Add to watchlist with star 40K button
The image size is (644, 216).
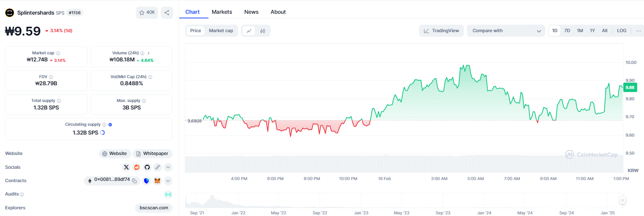tap(147, 13)
